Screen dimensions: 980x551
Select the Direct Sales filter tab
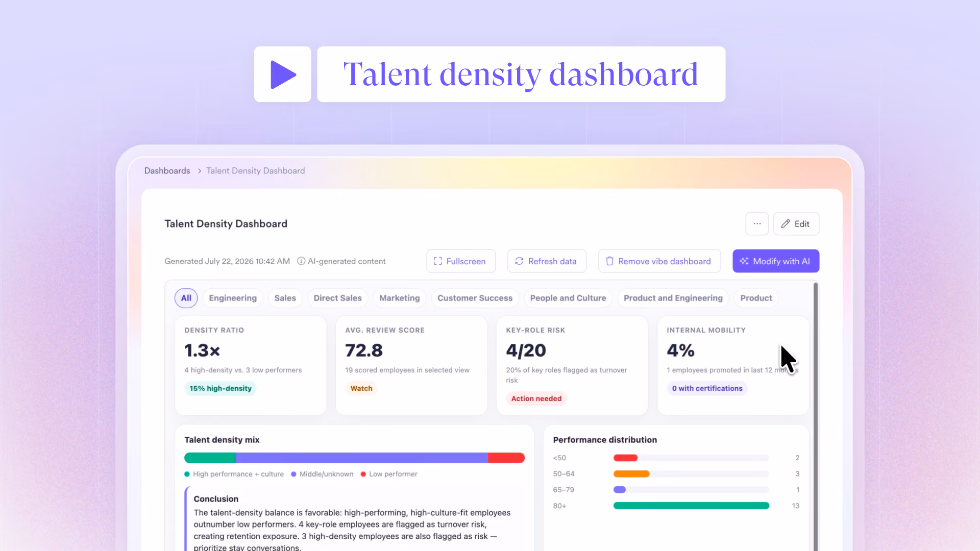338,298
